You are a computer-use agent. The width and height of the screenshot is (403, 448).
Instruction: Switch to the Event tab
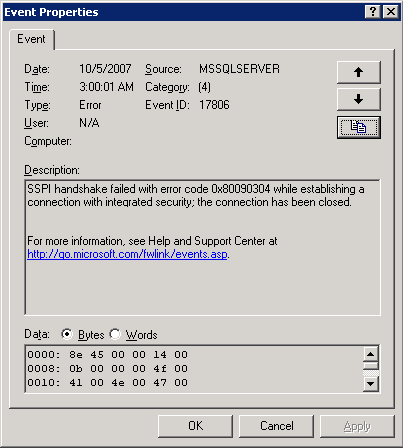coord(31,39)
